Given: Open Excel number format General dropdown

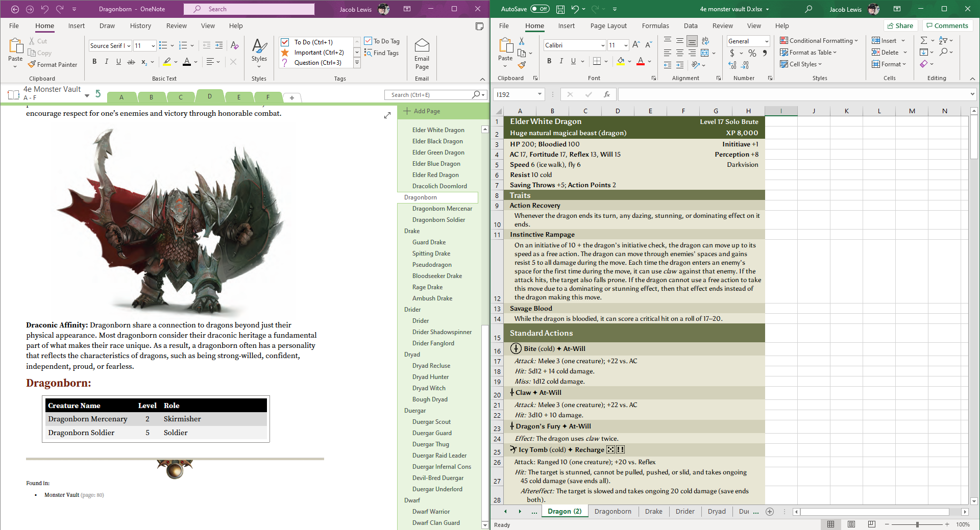Looking at the screenshot, I should click(x=767, y=41).
